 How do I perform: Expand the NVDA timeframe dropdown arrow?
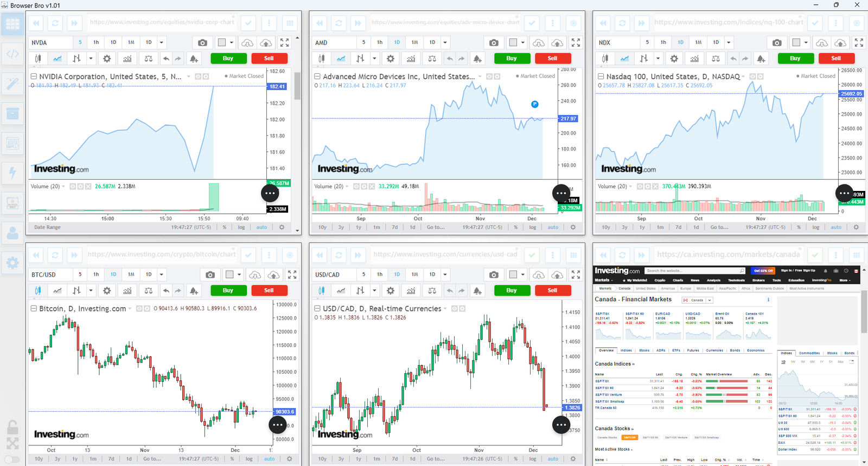[x=161, y=42]
